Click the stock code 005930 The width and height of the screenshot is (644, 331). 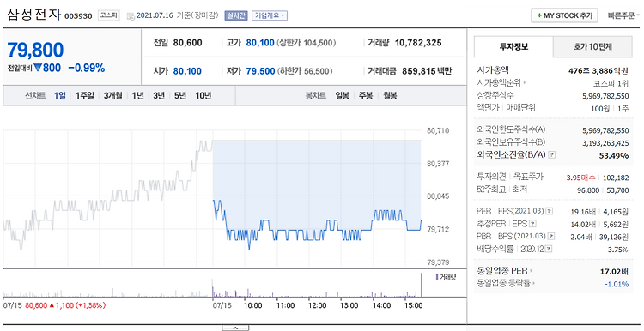pyautogui.click(x=78, y=17)
